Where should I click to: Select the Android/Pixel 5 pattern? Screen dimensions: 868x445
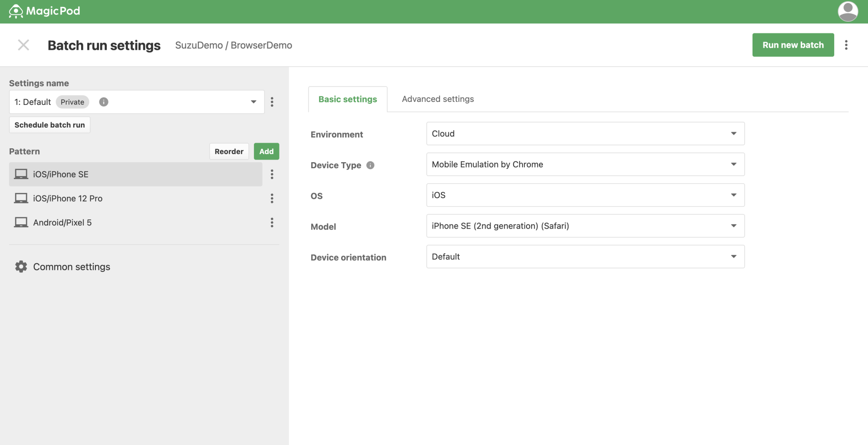pyautogui.click(x=62, y=222)
